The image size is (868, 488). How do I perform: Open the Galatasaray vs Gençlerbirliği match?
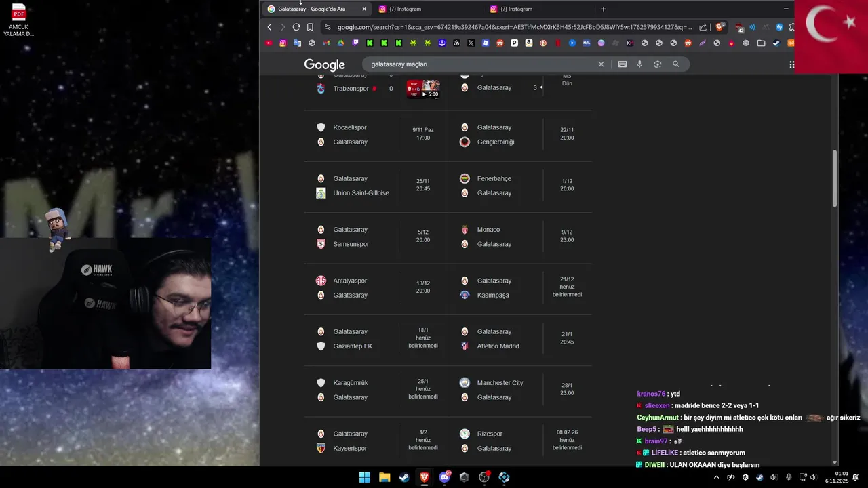(520, 135)
